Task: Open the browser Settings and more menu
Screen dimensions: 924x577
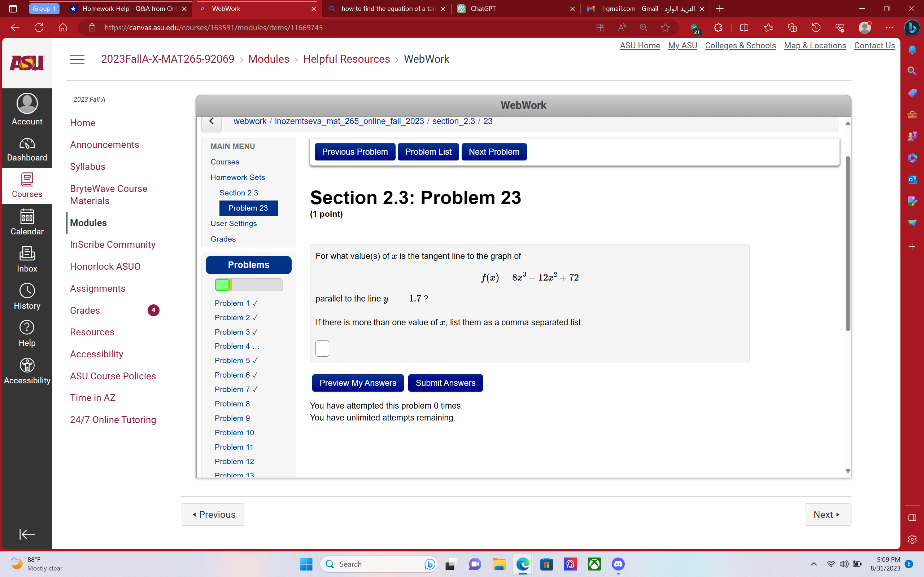Action: (890, 27)
